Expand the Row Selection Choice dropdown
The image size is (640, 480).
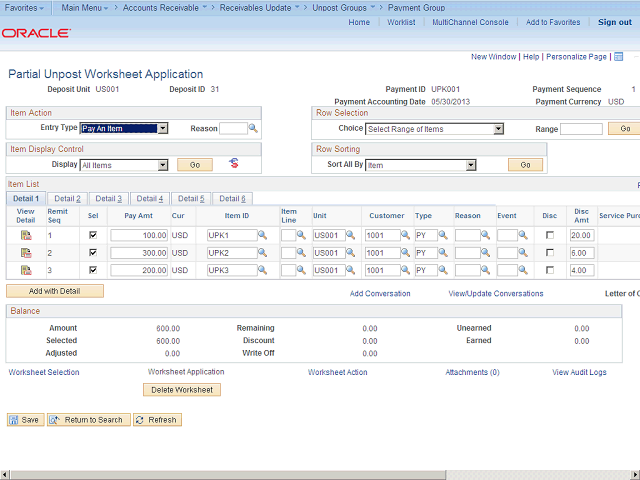[x=434, y=129]
